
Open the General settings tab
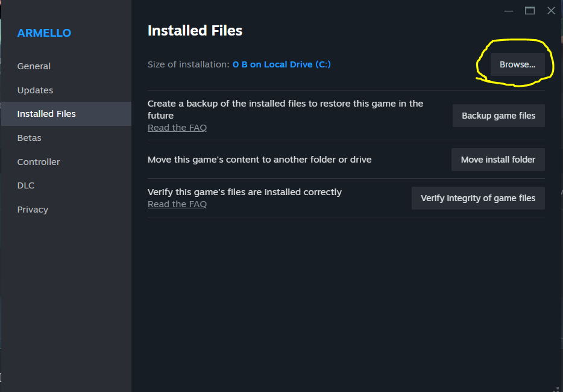click(x=66, y=66)
